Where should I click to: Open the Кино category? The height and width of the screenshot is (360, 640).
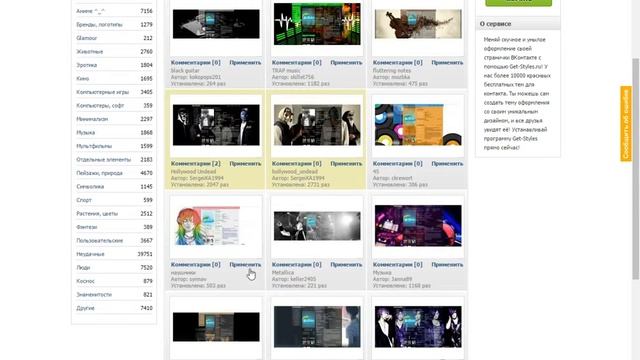[82, 78]
